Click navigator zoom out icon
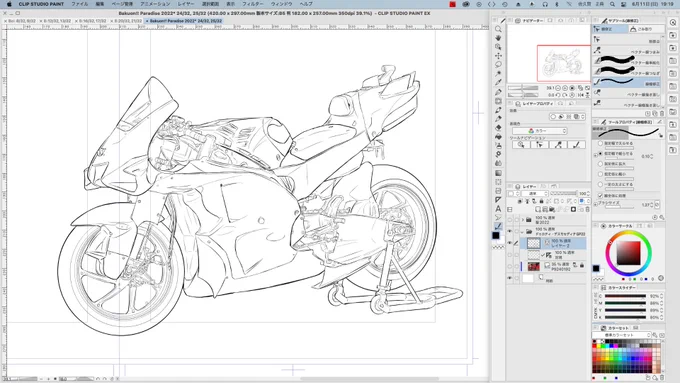This screenshot has width=680, height=383. coord(558,88)
